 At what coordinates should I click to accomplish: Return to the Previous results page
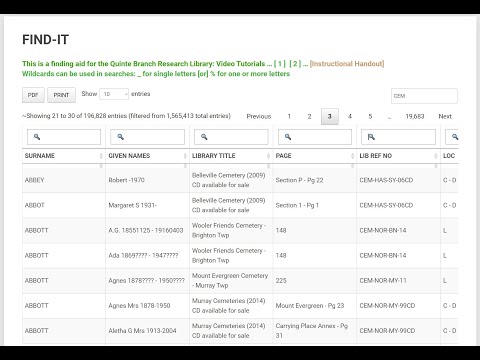tap(259, 116)
